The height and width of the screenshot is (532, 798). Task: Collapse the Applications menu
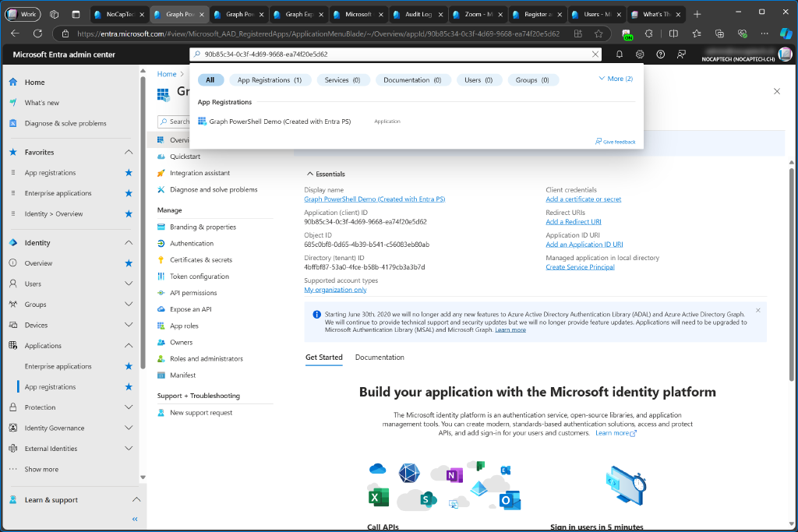(x=129, y=345)
